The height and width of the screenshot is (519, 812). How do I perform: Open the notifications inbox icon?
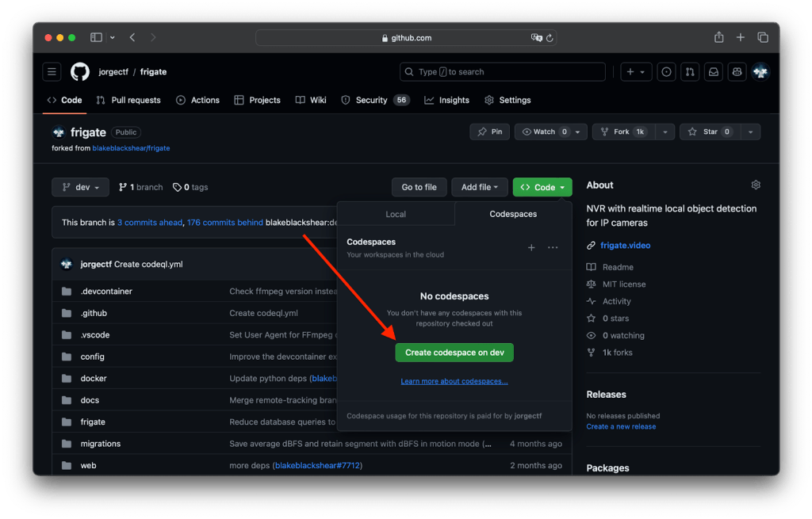click(x=714, y=72)
